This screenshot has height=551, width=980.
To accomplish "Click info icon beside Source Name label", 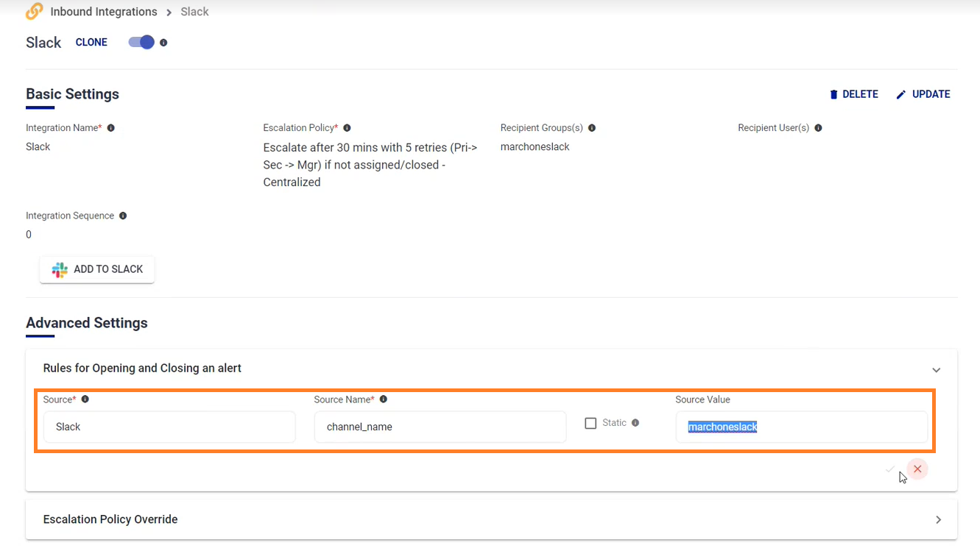I will pyautogui.click(x=384, y=399).
